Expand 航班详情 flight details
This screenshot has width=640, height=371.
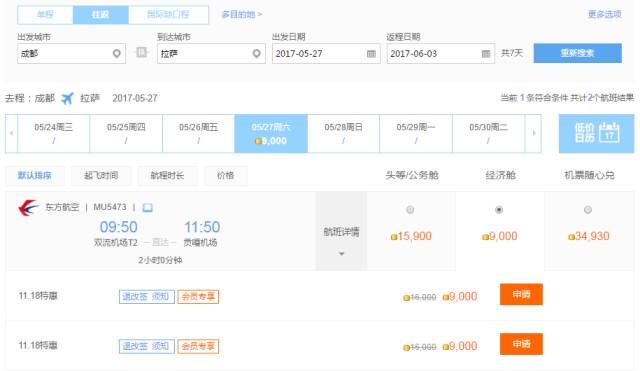point(342,231)
